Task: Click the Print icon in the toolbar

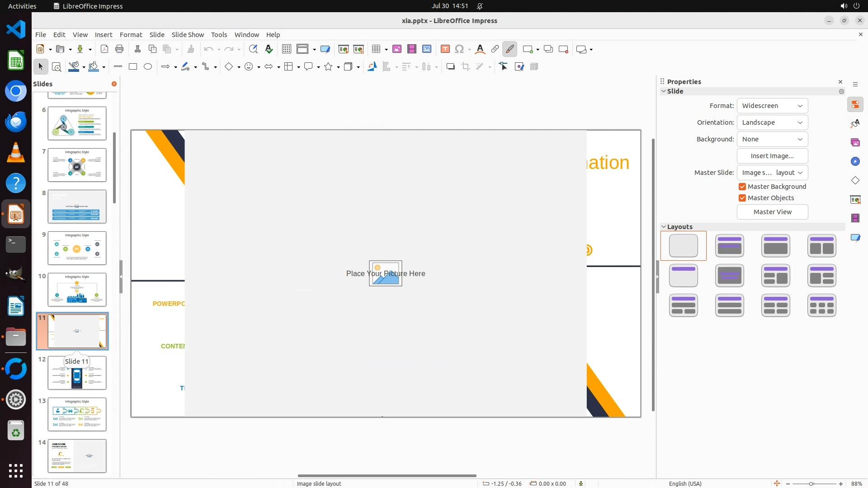Action: [x=119, y=49]
